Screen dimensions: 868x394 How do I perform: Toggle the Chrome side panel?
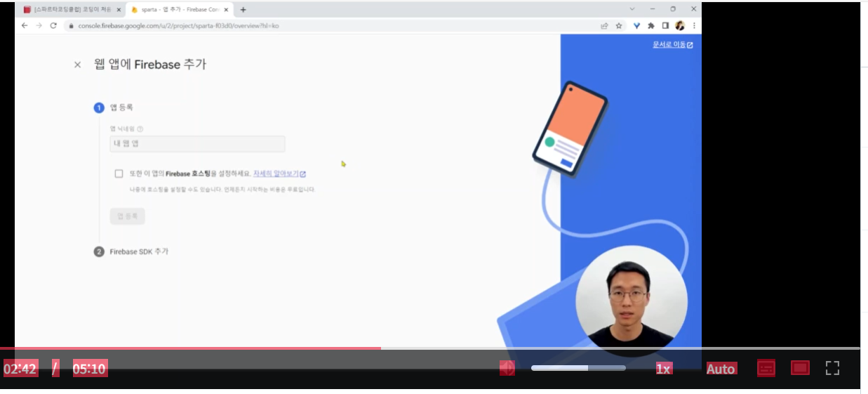pos(665,25)
